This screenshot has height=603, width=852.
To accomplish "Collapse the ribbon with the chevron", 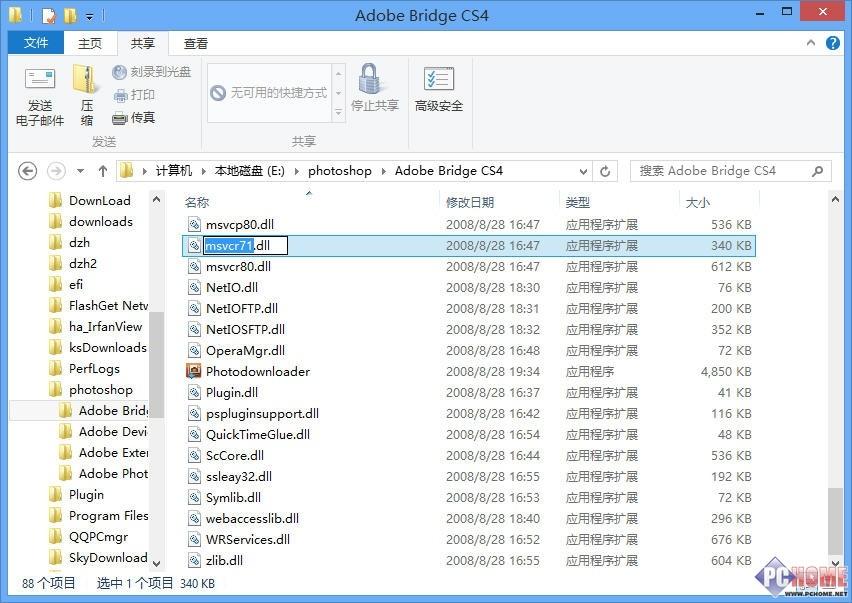I will (x=811, y=42).
